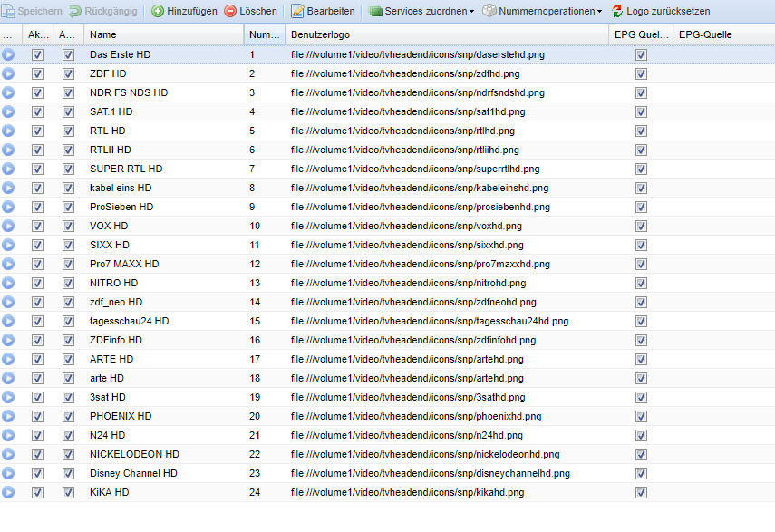Toggle second checkbox for SAT.1 HD
This screenshot has height=532, width=775.
(x=68, y=111)
